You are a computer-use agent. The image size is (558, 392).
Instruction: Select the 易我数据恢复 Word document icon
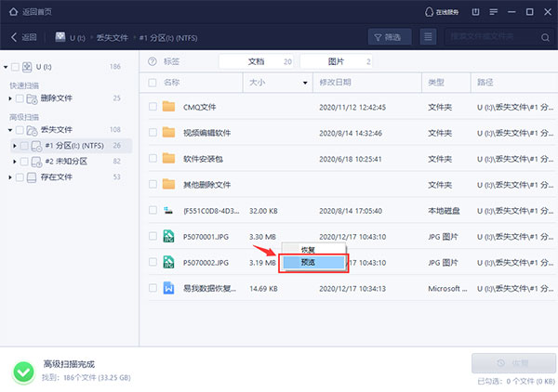tap(168, 288)
